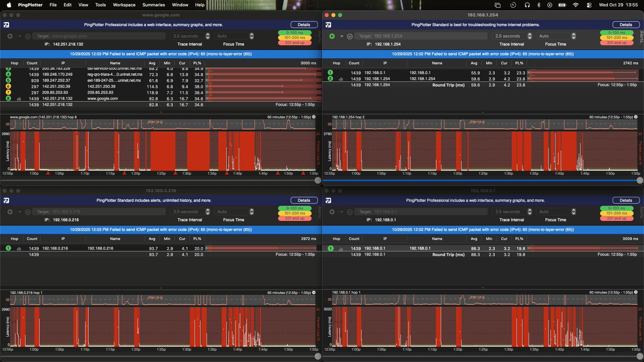Click the PingPlotter logo in the 192.168.1.254 banner
The width and height of the screenshot is (644, 362).
(x=327, y=25)
